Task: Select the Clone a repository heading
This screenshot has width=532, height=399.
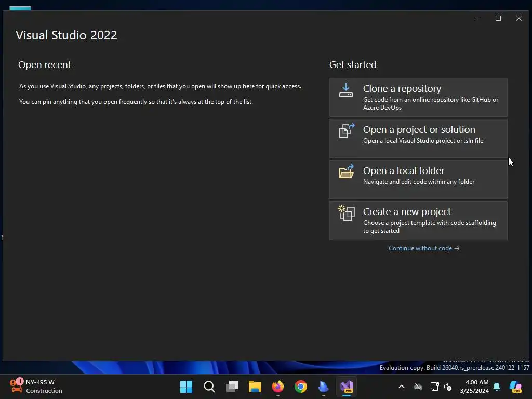Action: coord(402,88)
